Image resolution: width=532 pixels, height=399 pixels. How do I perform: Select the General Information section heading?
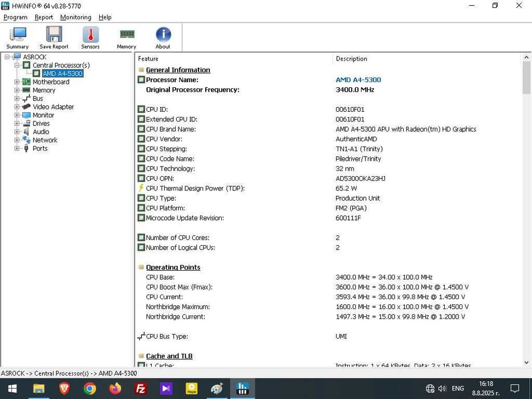(x=178, y=70)
